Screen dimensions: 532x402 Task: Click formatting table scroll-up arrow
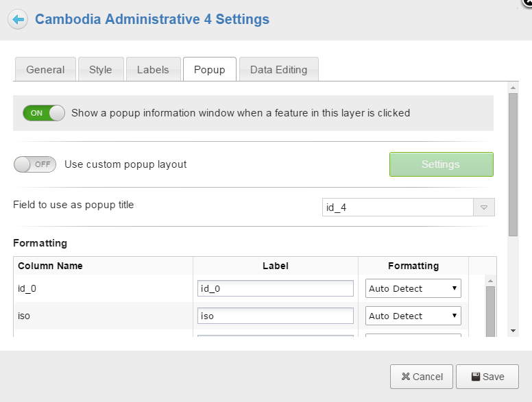pos(490,281)
